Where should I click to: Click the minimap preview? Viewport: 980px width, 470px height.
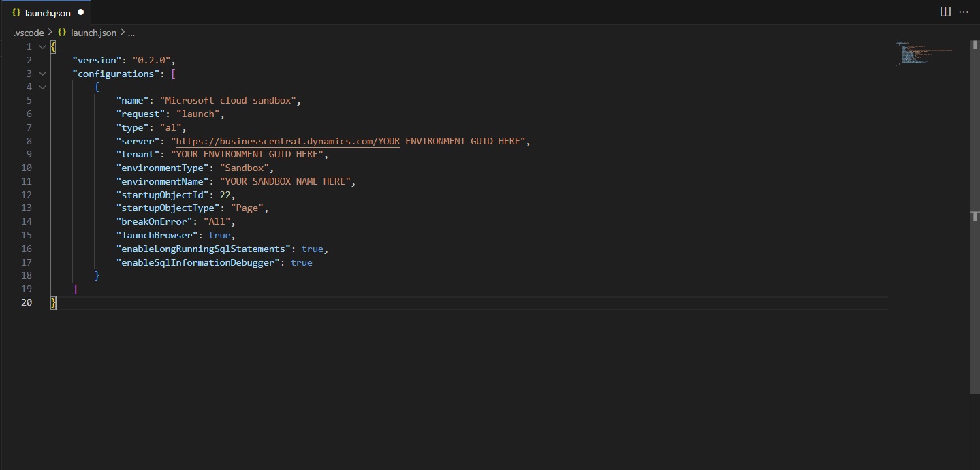[923, 53]
